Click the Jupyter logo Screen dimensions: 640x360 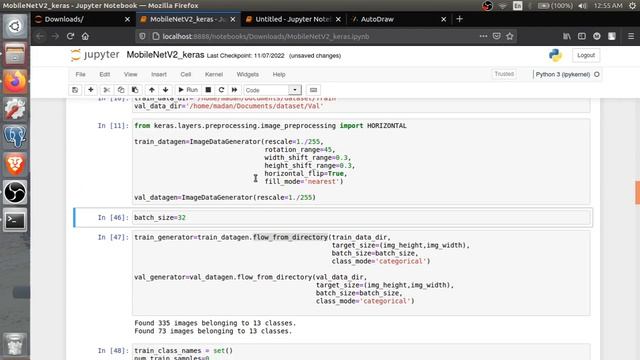click(95, 55)
